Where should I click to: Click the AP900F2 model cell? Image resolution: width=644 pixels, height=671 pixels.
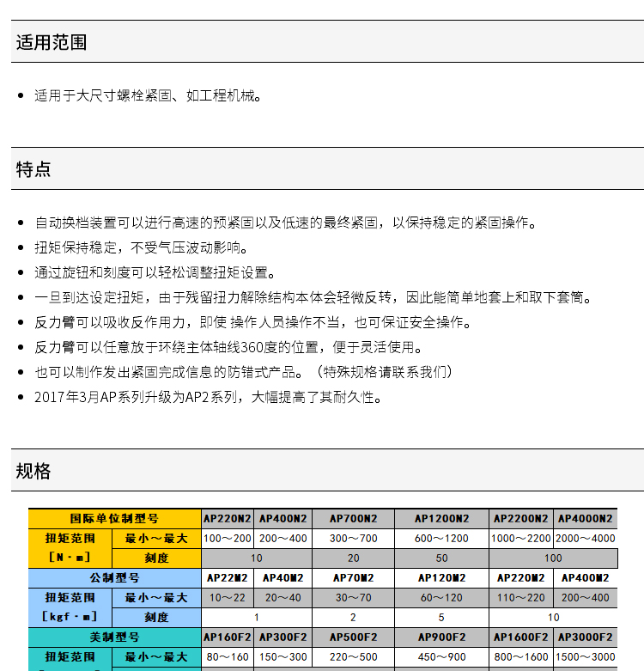tap(441, 637)
